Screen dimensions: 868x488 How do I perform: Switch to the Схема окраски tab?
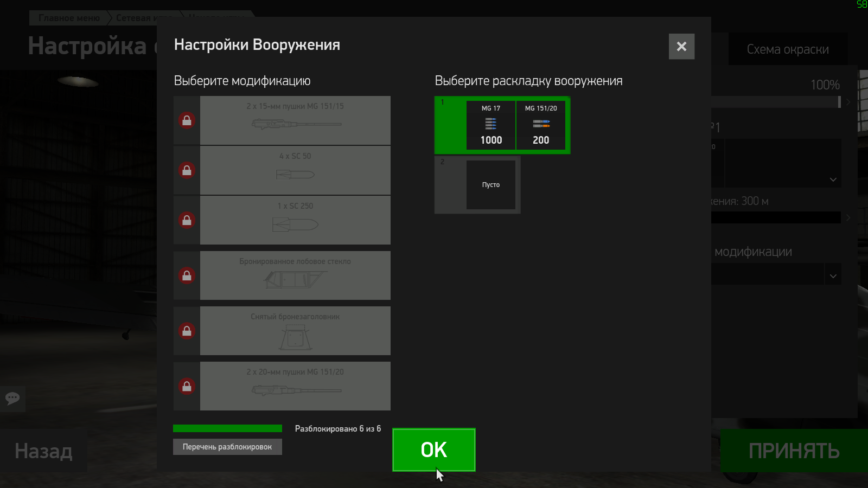coord(788,49)
